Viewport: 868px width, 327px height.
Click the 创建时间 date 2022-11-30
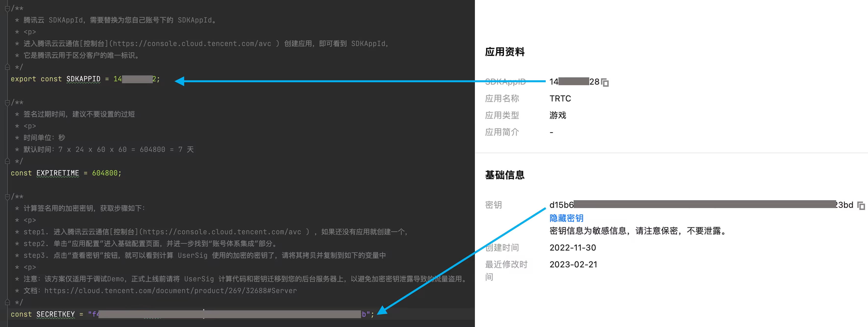pos(572,248)
